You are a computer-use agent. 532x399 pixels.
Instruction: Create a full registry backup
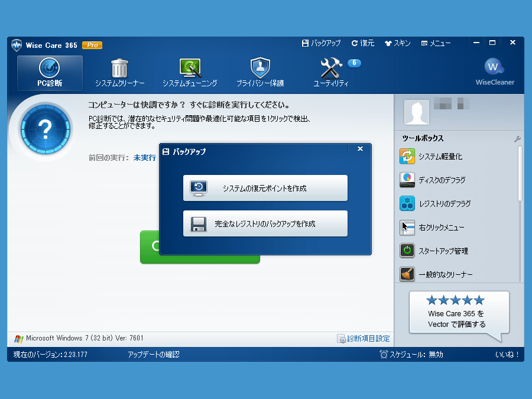tap(265, 223)
